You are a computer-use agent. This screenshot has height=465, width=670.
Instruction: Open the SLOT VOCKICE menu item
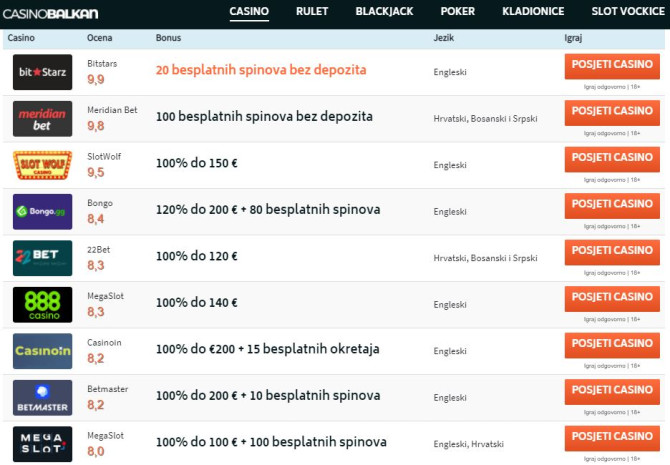point(628,12)
